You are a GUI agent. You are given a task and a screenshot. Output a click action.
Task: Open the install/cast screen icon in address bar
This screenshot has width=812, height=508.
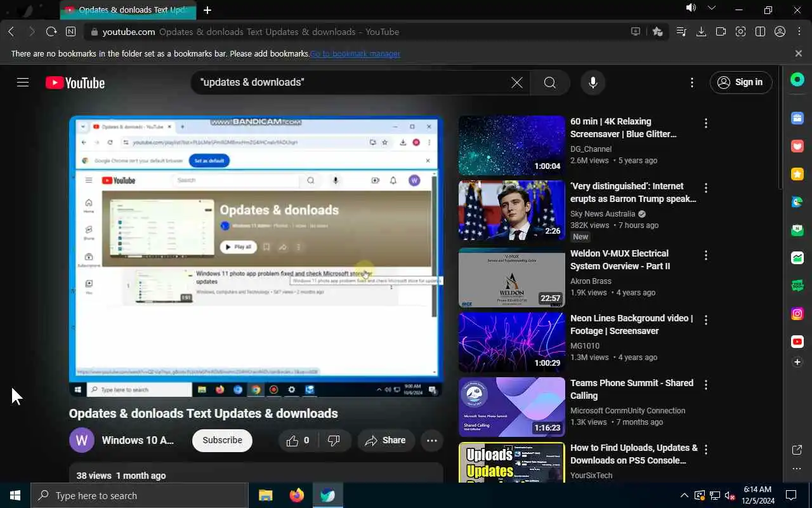(x=636, y=32)
